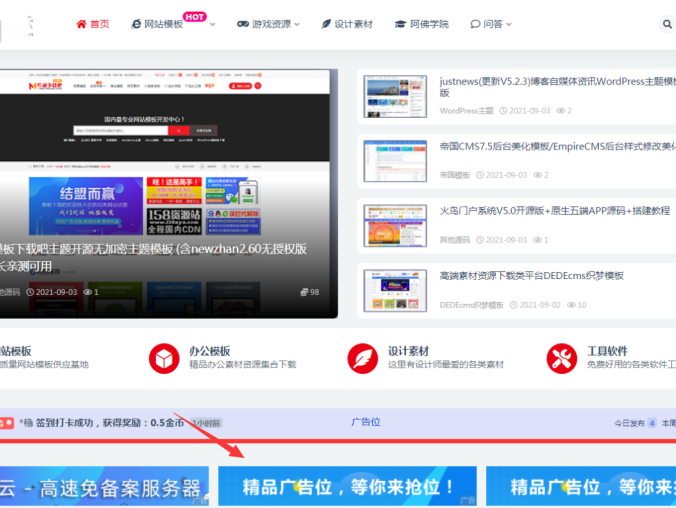Open the justnews post thumbnail
Image resolution: width=676 pixels, height=508 pixels.
[395, 96]
